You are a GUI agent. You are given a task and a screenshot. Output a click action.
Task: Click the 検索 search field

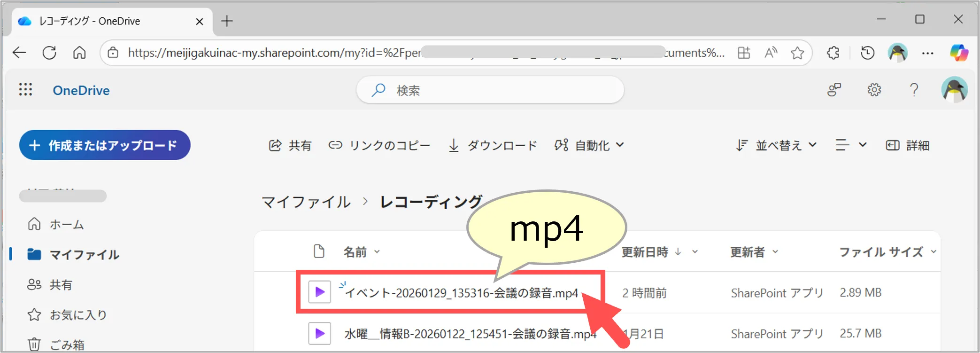[x=490, y=90]
